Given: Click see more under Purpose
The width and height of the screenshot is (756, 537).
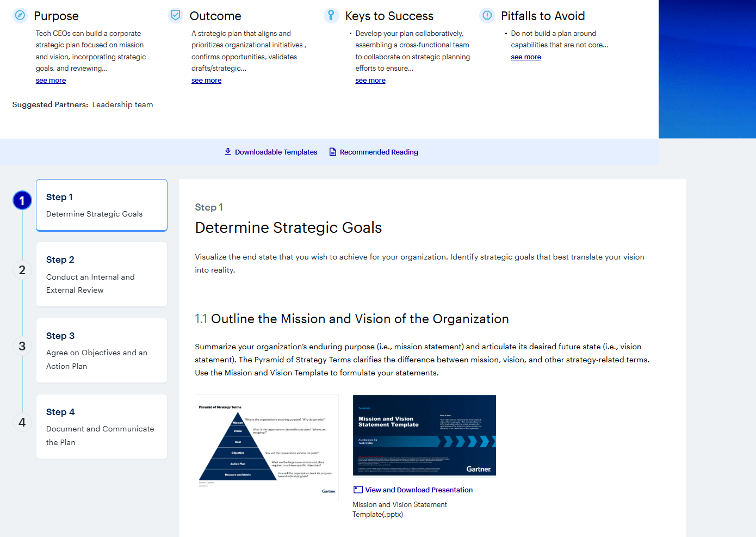Looking at the screenshot, I should (51, 80).
